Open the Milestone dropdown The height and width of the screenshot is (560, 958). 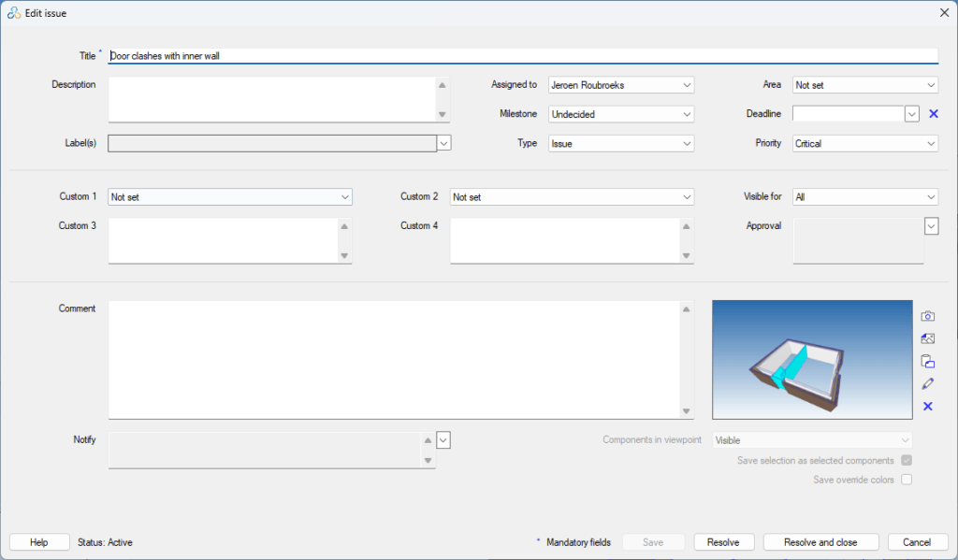coord(621,114)
